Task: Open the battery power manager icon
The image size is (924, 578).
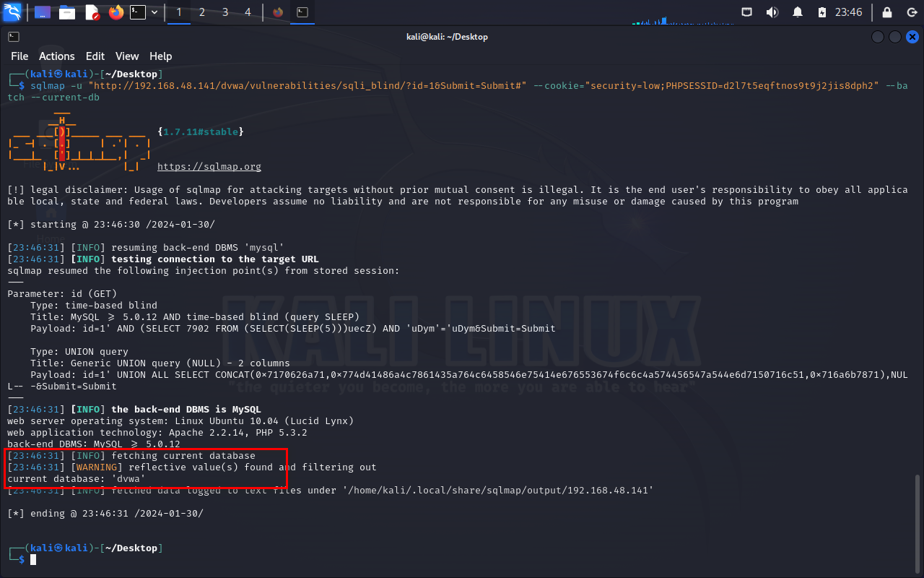Action: click(x=821, y=12)
